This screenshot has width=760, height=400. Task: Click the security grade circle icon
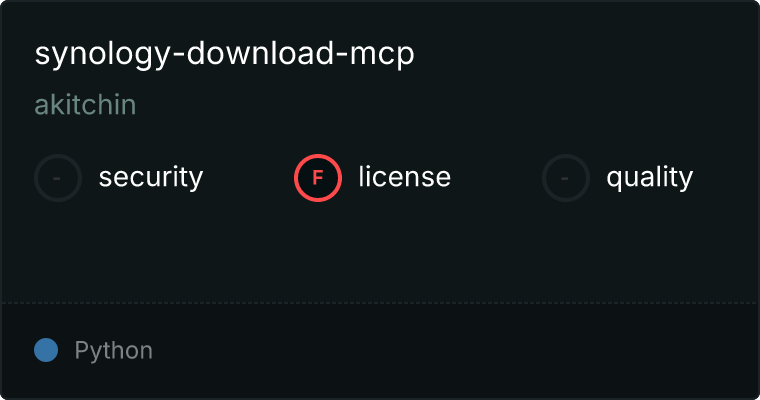tap(58, 178)
